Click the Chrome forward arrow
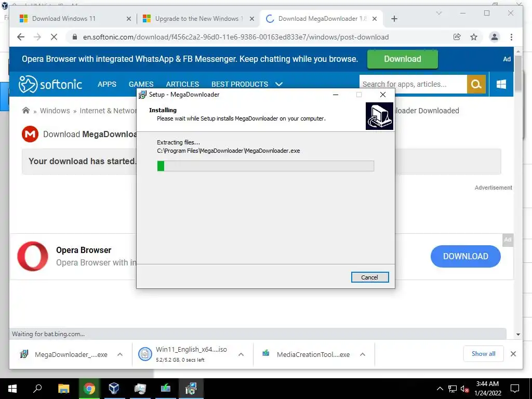The image size is (532, 399). coord(37,37)
